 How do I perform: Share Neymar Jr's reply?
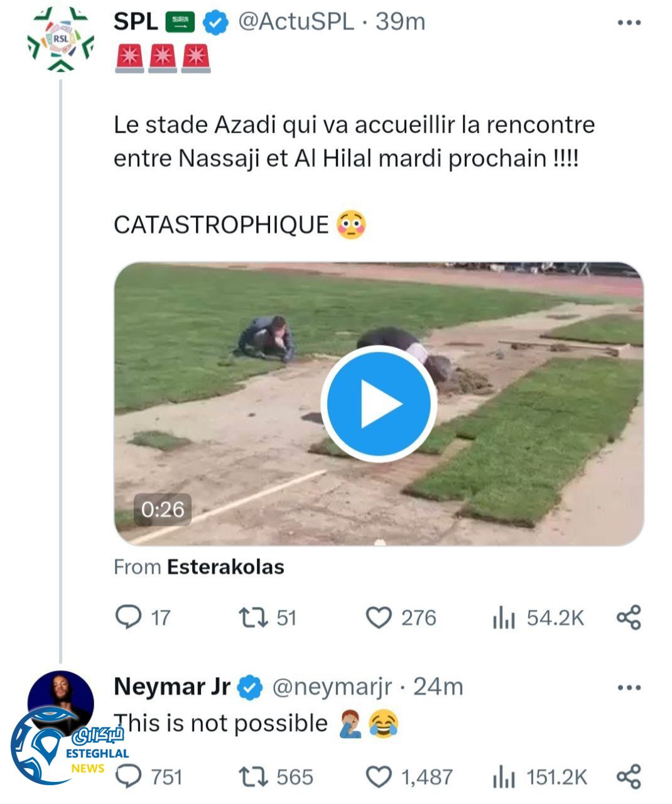(629, 777)
